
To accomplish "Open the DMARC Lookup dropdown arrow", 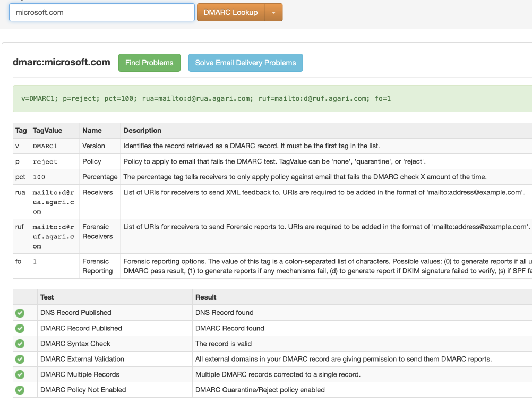I will (273, 12).
